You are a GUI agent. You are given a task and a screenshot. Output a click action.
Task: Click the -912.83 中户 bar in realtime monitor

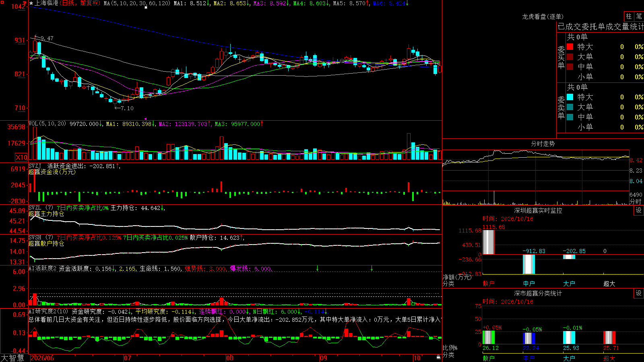point(528,264)
